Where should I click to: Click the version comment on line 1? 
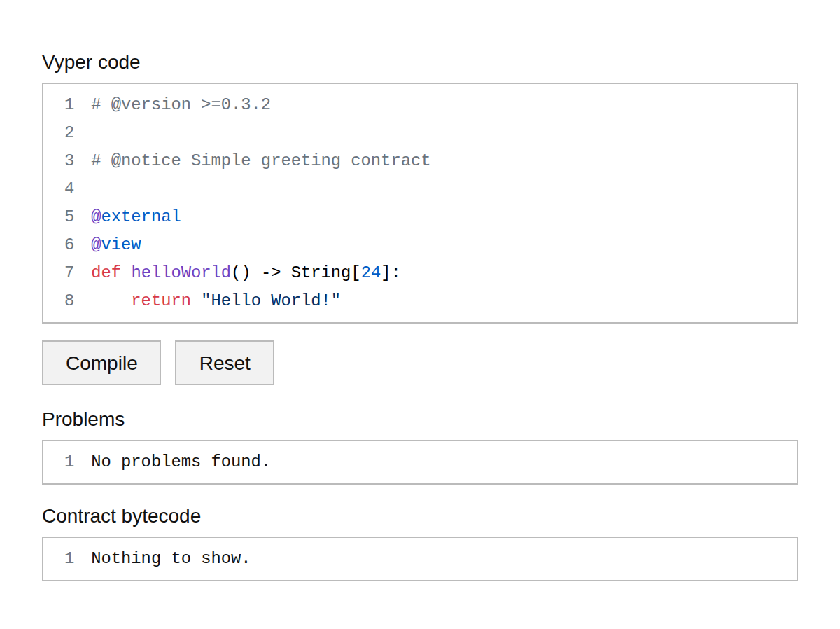pyautogui.click(x=181, y=104)
